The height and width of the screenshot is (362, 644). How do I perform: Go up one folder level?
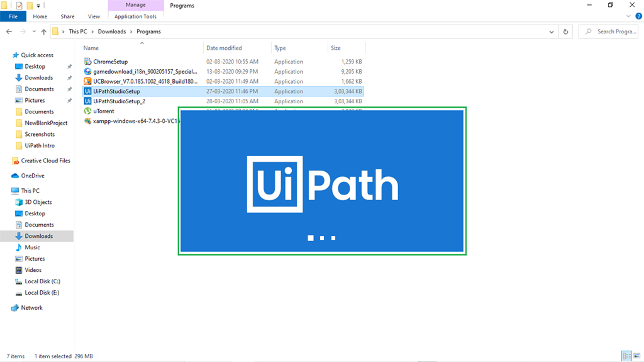pyautogui.click(x=43, y=31)
